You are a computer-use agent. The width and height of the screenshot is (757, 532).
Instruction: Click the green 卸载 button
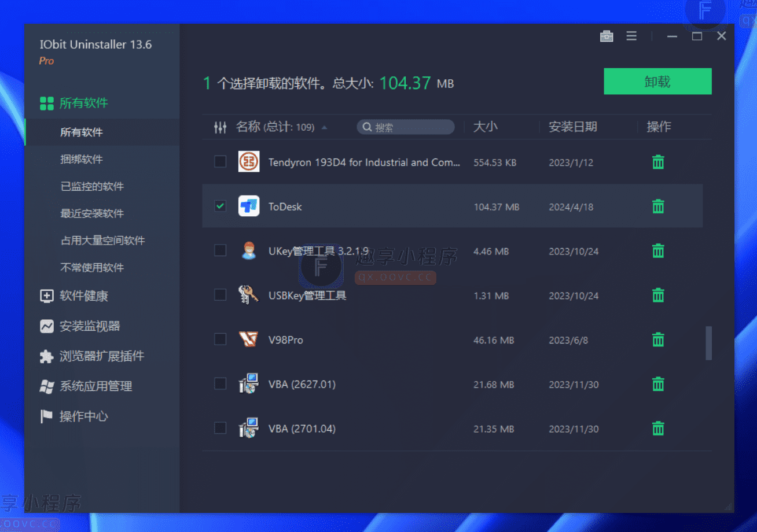657,82
